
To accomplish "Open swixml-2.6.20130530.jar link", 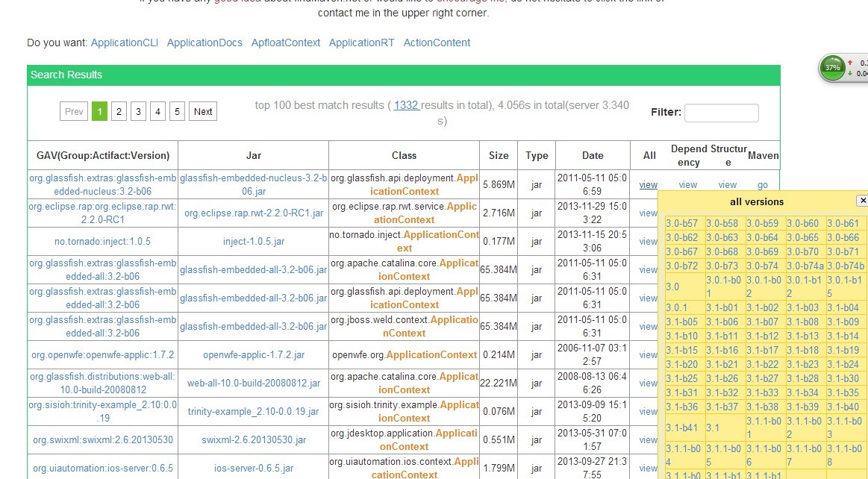I will [x=254, y=439].
